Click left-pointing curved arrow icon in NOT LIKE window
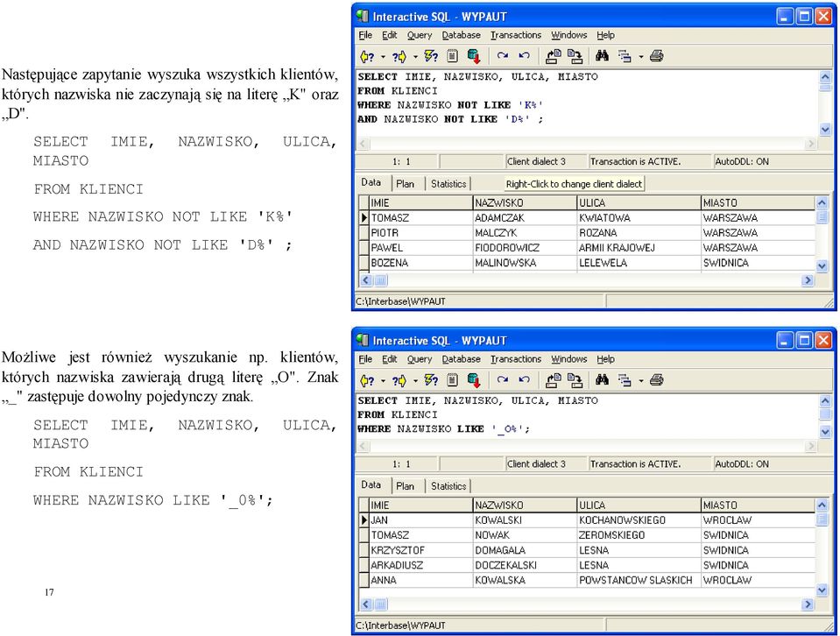 [524, 56]
